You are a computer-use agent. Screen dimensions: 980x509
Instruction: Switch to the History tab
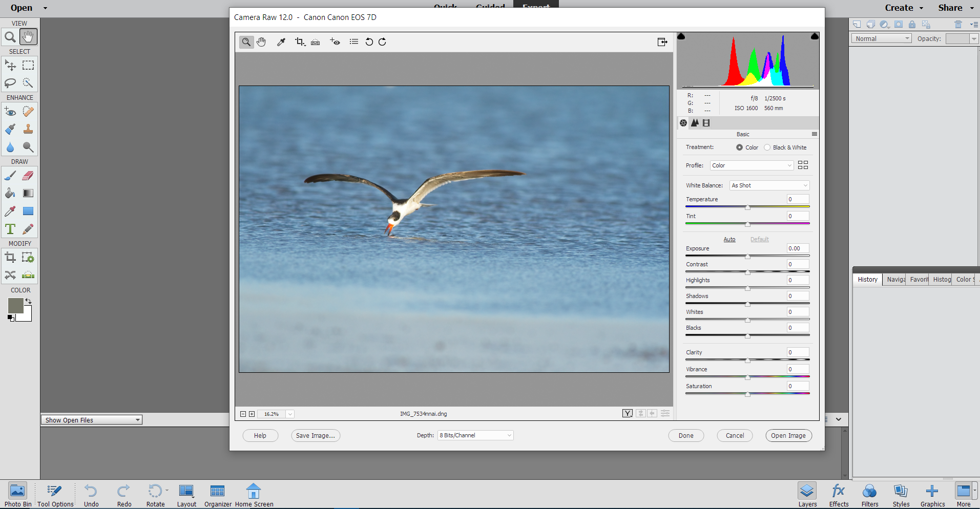tap(867, 280)
